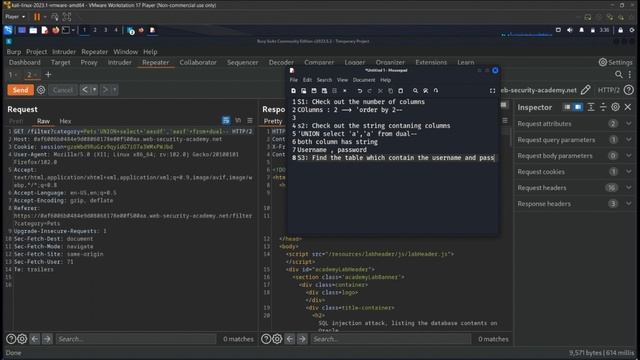Go to previous match in Request search
Image resolution: width=640 pixels, height=360 pixels.
[35, 339]
